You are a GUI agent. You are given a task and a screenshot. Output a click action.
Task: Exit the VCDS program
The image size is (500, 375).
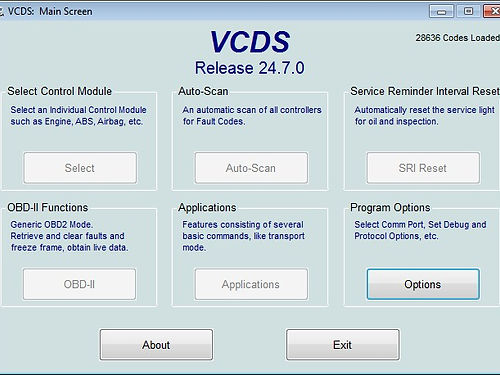(x=343, y=345)
